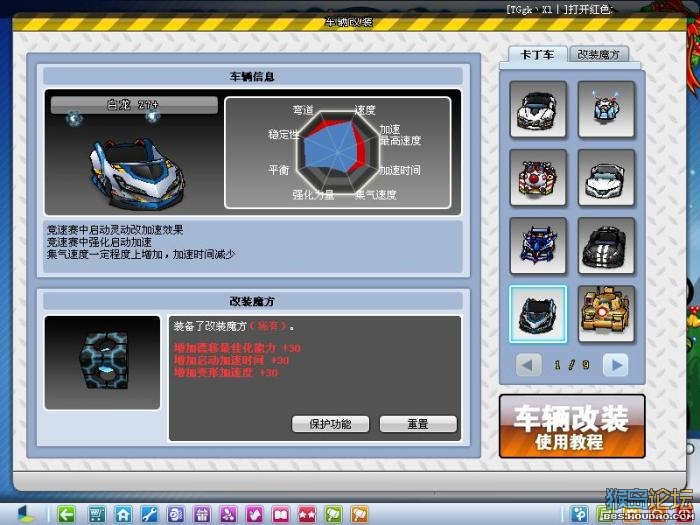Open the purple gift box icon

click(202, 515)
